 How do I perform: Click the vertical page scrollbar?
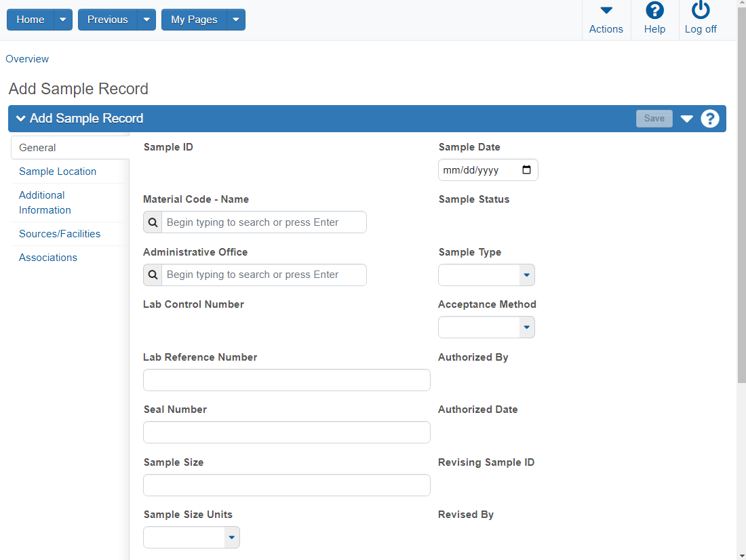click(x=741, y=195)
